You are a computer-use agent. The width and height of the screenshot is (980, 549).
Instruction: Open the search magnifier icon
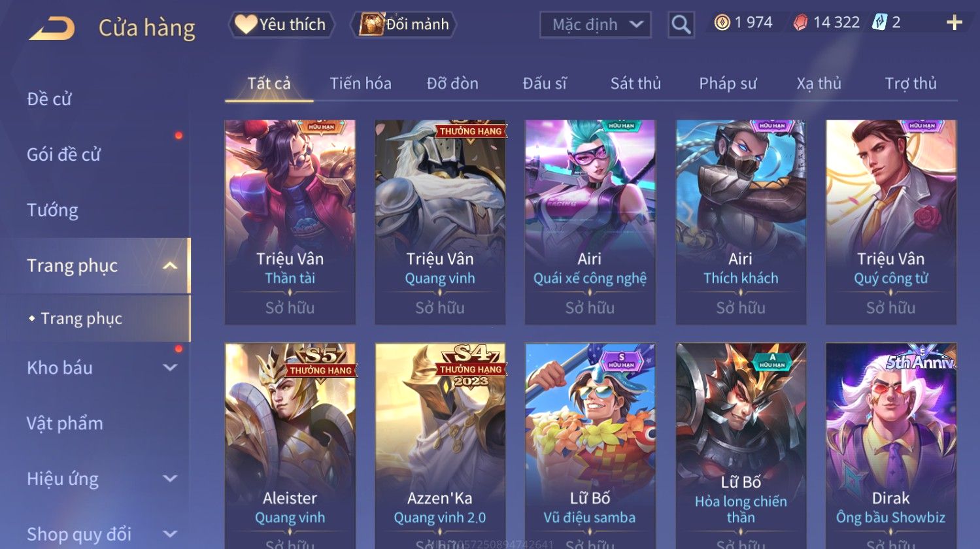tap(681, 25)
